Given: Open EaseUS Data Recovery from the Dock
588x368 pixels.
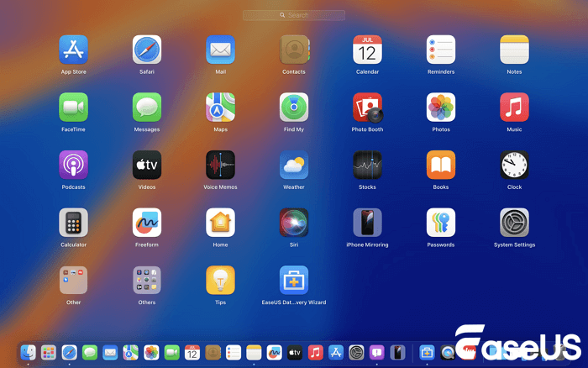Looking at the screenshot, I should [427, 353].
